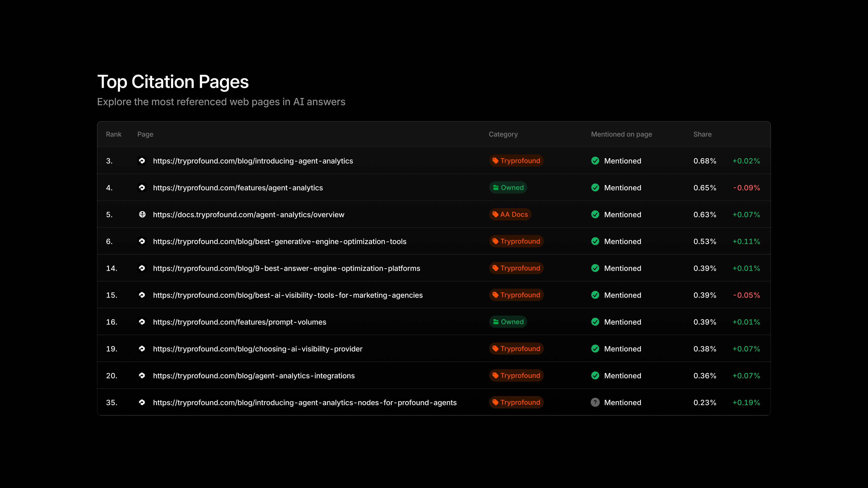Click green check icon in rank 15 row
Image resolution: width=868 pixels, height=488 pixels.
pos(595,295)
